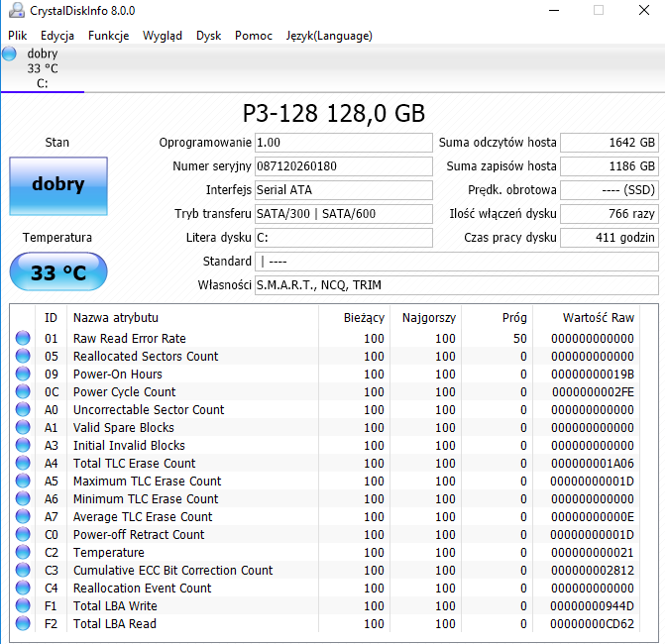
Task: Open the Plik menu
Action: coord(18,36)
